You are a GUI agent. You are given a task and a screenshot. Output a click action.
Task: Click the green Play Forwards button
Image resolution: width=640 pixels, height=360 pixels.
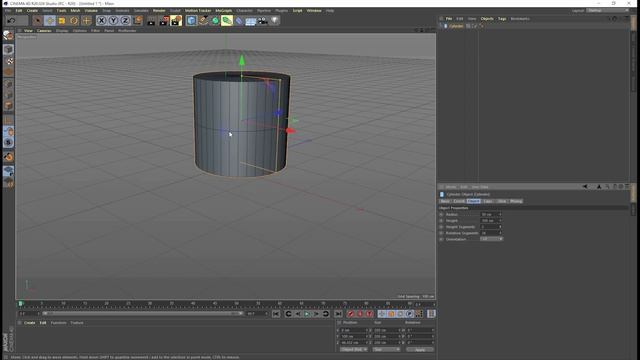pos(307,314)
